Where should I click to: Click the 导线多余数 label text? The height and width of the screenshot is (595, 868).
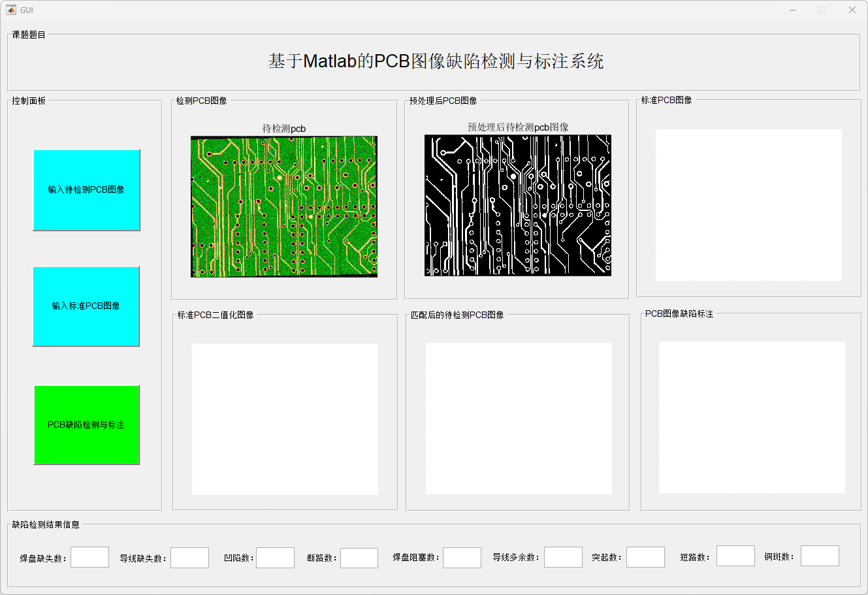click(x=517, y=557)
